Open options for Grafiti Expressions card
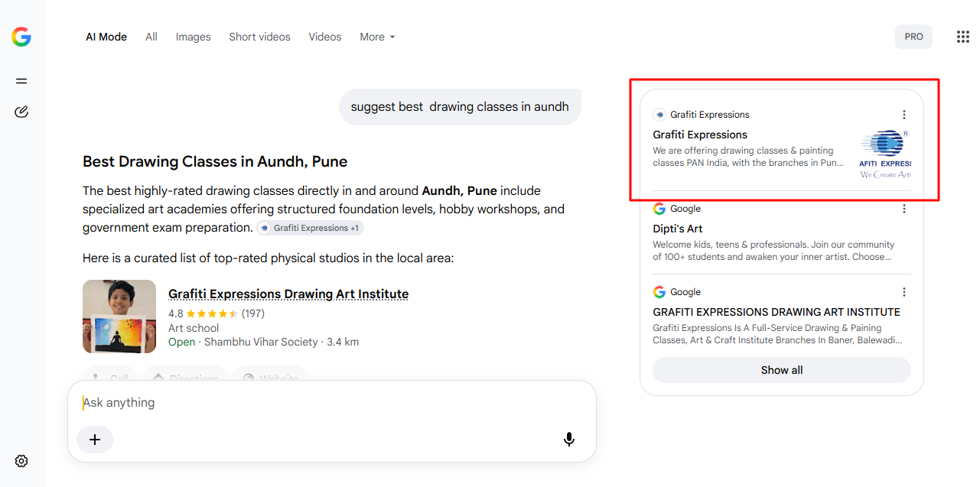The height and width of the screenshot is (487, 980). click(903, 115)
